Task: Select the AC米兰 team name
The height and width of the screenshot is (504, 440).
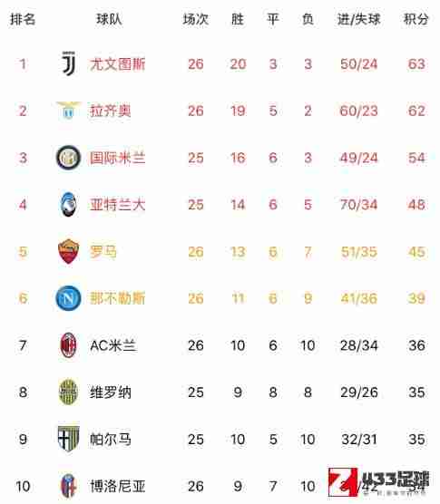Action: (112, 345)
